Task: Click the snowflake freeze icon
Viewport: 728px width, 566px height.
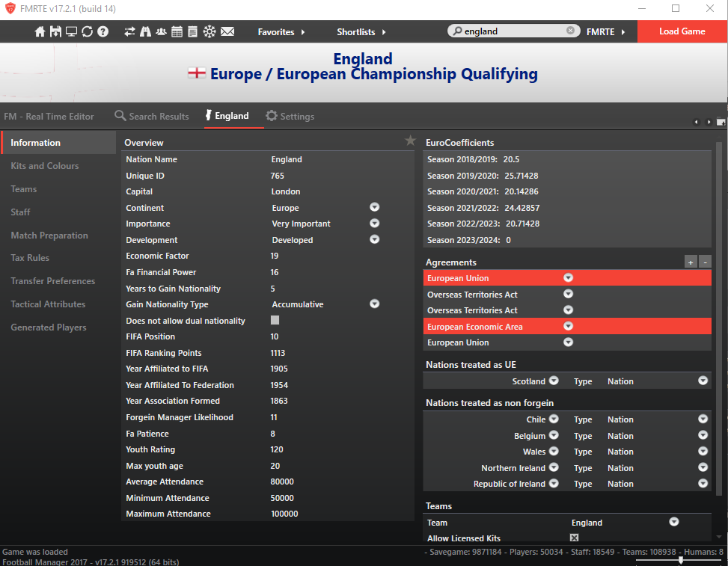Action: point(209,31)
